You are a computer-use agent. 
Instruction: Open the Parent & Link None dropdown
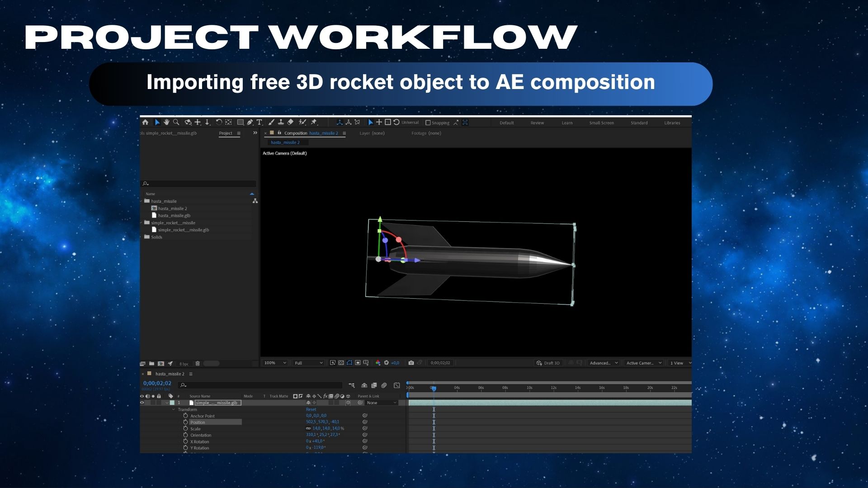tap(382, 403)
